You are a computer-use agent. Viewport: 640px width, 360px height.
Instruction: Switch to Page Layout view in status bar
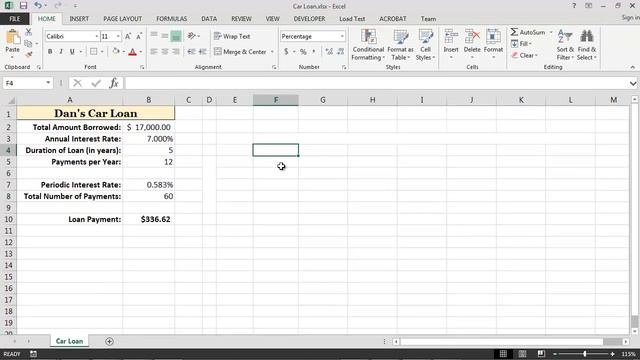tap(522, 354)
